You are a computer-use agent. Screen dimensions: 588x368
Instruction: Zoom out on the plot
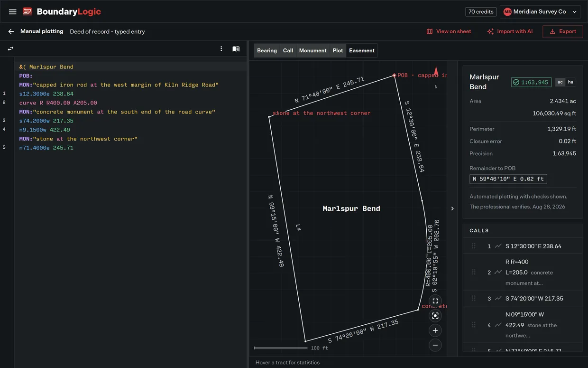pos(435,345)
